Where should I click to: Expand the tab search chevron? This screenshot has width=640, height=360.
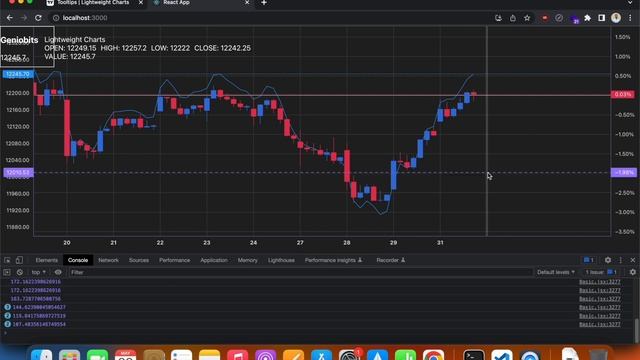click(631, 2)
